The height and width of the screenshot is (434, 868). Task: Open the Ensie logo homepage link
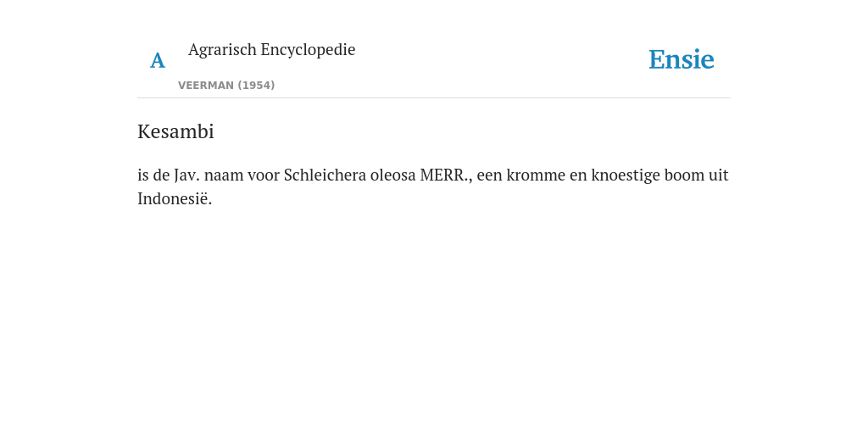click(x=682, y=59)
